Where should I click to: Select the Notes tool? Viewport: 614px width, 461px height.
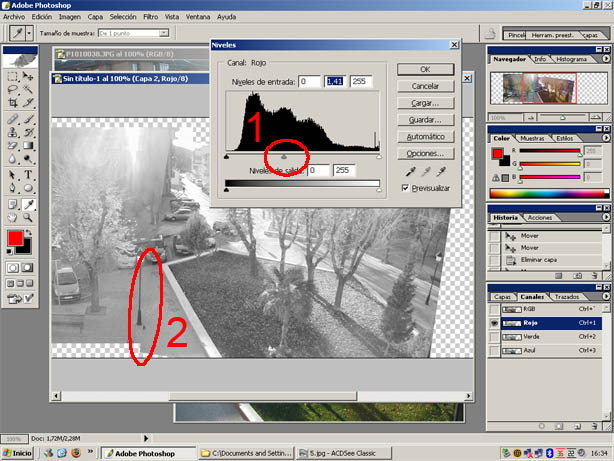click(x=13, y=204)
